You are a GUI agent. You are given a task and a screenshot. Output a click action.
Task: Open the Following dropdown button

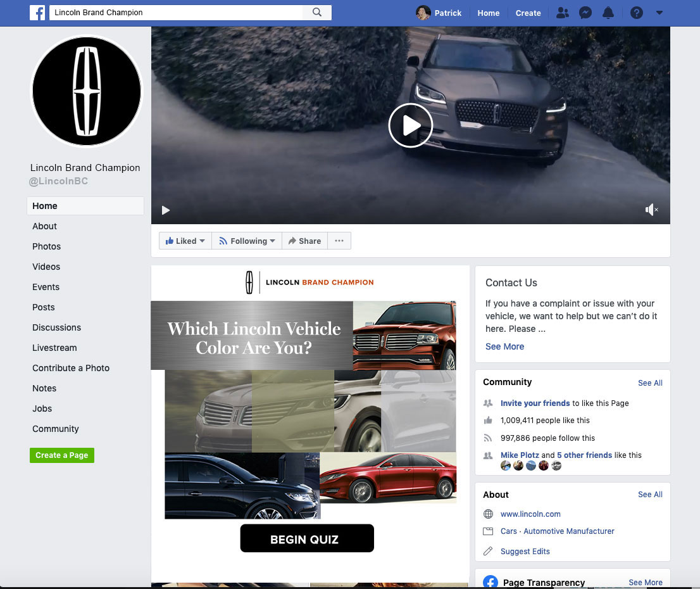[247, 241]
